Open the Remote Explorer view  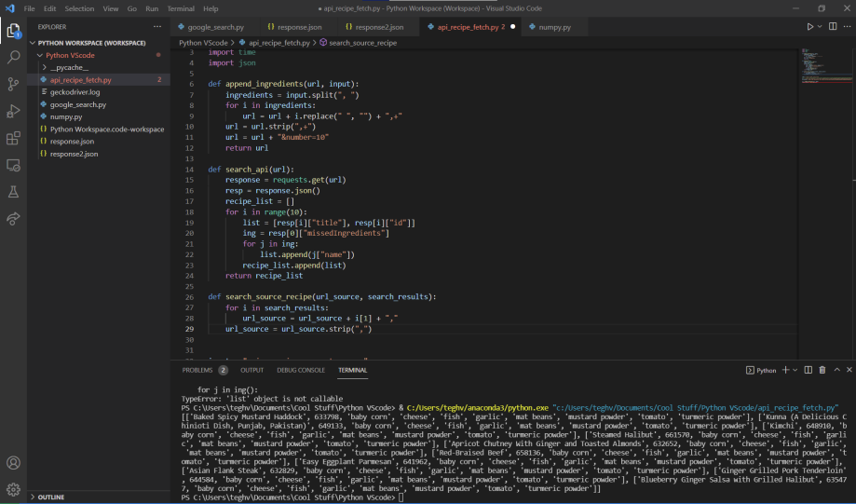(14, 165)
